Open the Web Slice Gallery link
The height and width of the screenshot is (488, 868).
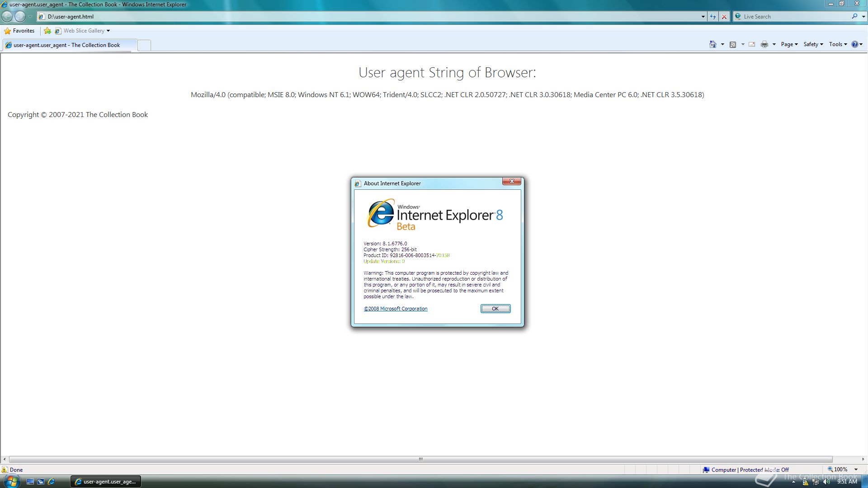[x=82, y=31]
